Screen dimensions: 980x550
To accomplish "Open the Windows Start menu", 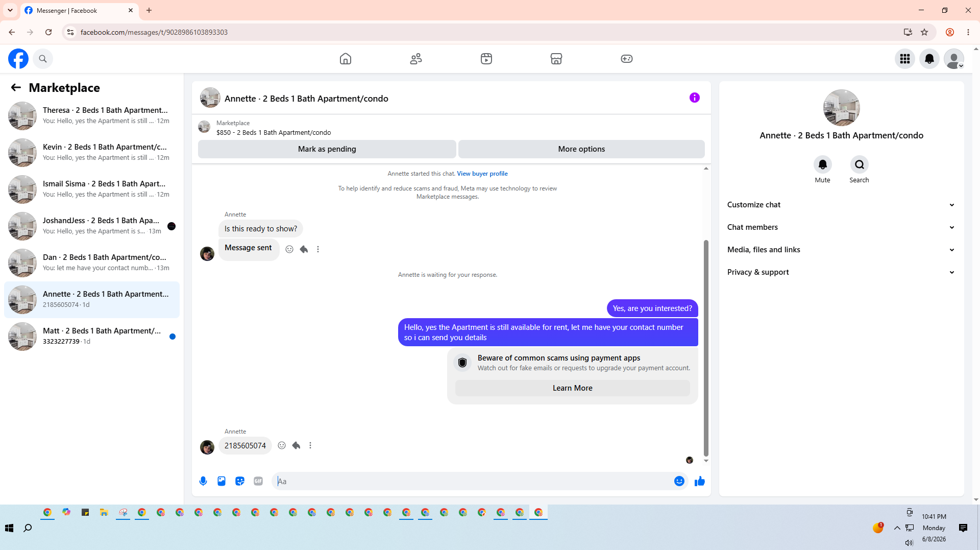I will coord(9,528).
